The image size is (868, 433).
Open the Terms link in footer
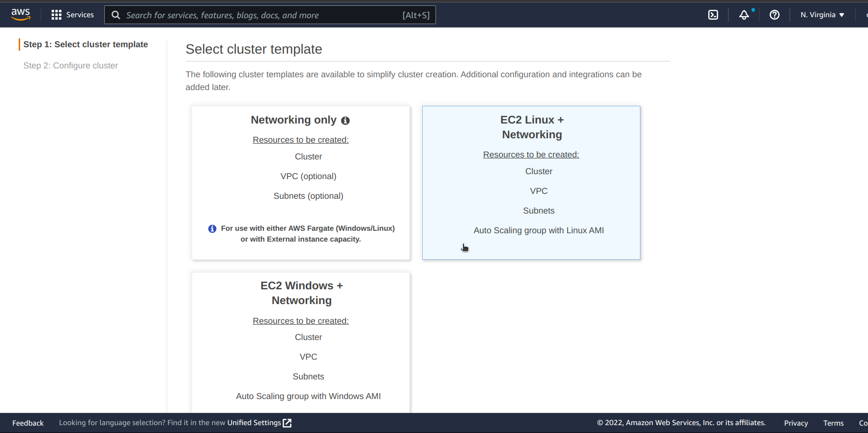tap(833, 423)
